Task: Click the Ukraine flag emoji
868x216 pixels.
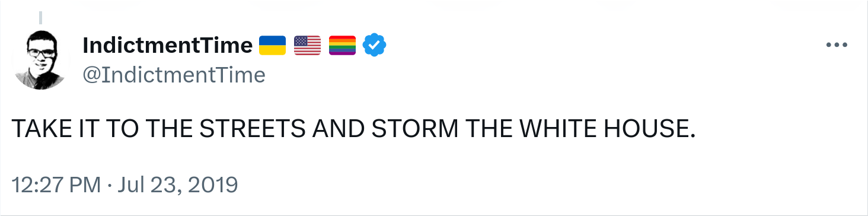Action: click(x=273, y=45)
